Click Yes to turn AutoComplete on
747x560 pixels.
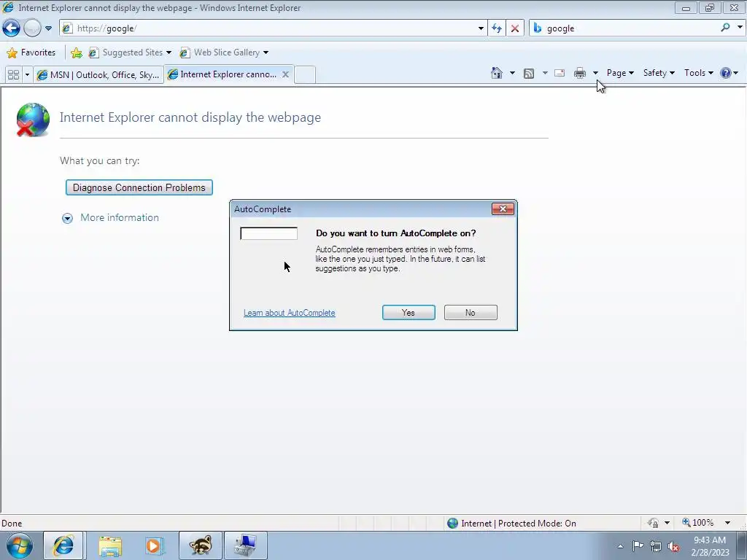pyautogui.click(x=409, y=312)
